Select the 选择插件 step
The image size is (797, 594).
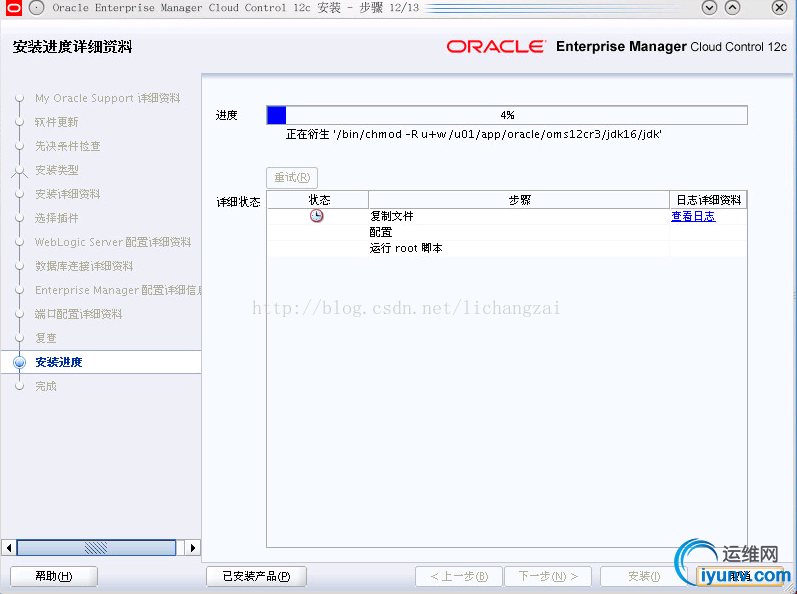pos(56,218)
